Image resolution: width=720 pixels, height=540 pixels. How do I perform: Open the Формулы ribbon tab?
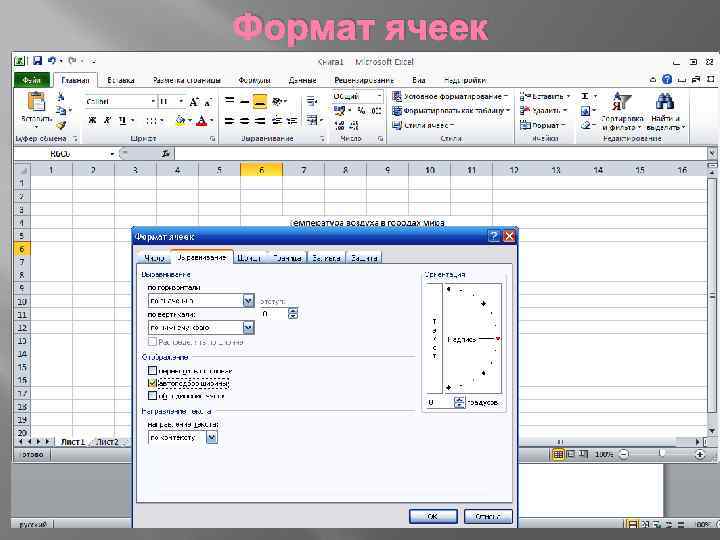coord(254,80)
